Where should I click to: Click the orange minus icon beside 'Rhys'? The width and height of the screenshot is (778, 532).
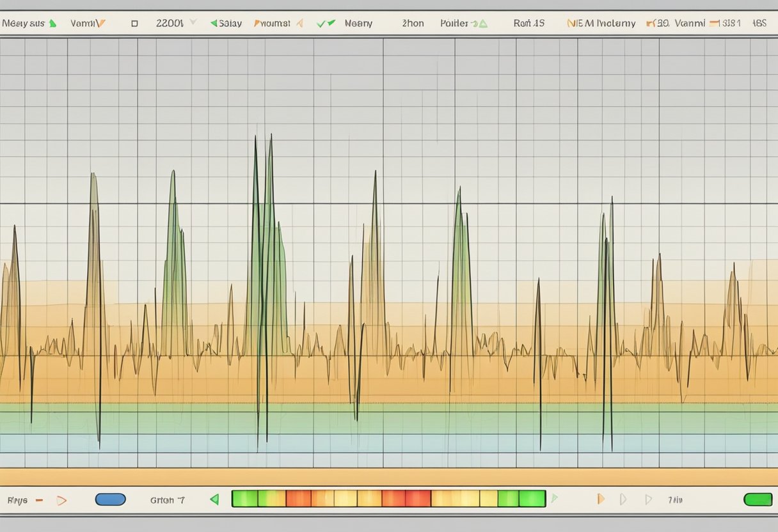click(40, 500)
